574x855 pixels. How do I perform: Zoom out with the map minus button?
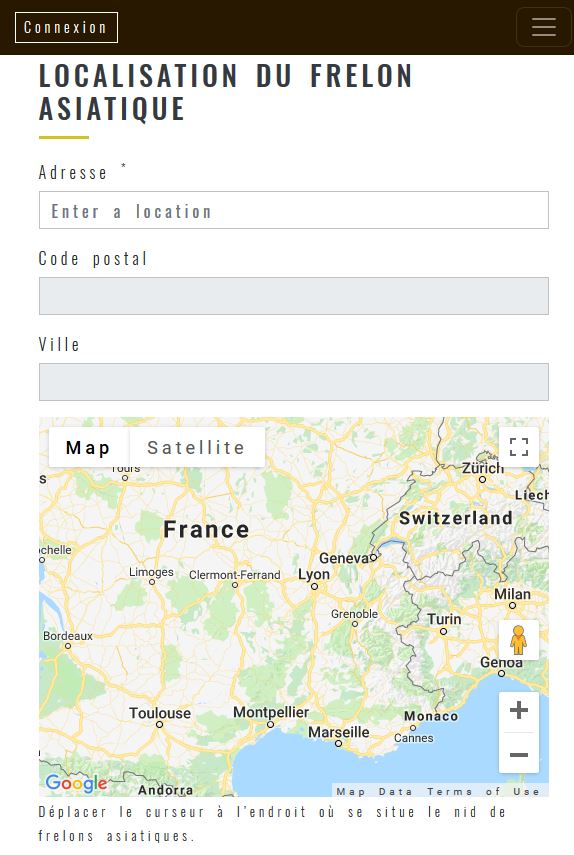pos(519,754)
